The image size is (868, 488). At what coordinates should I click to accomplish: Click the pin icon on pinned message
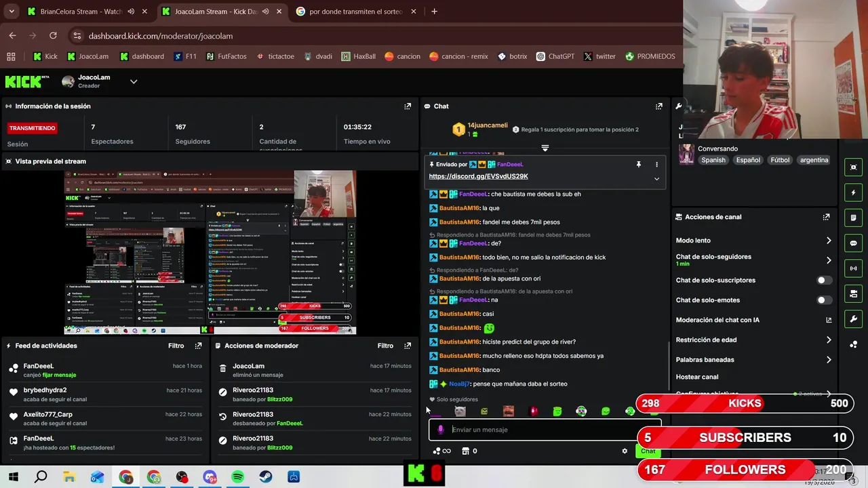(638, 165)
